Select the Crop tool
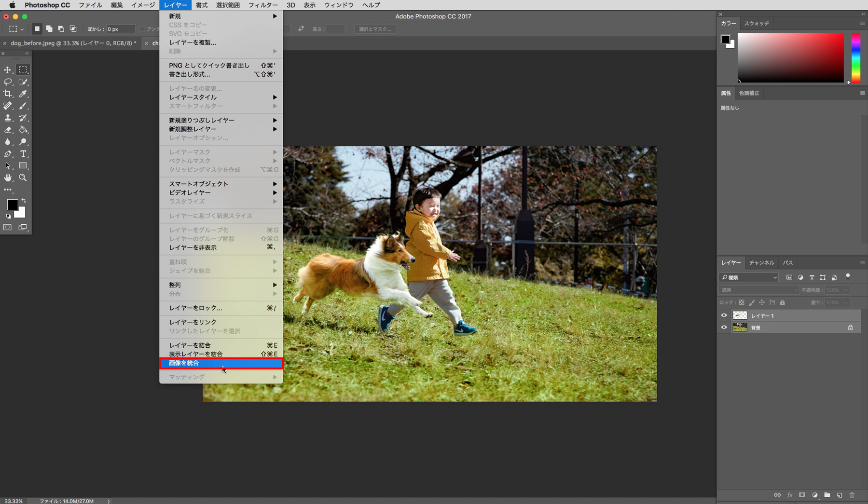 8,94
